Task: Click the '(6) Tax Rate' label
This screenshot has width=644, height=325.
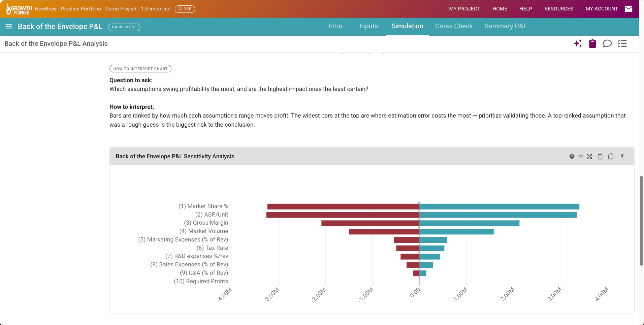Action: [212, 248]
